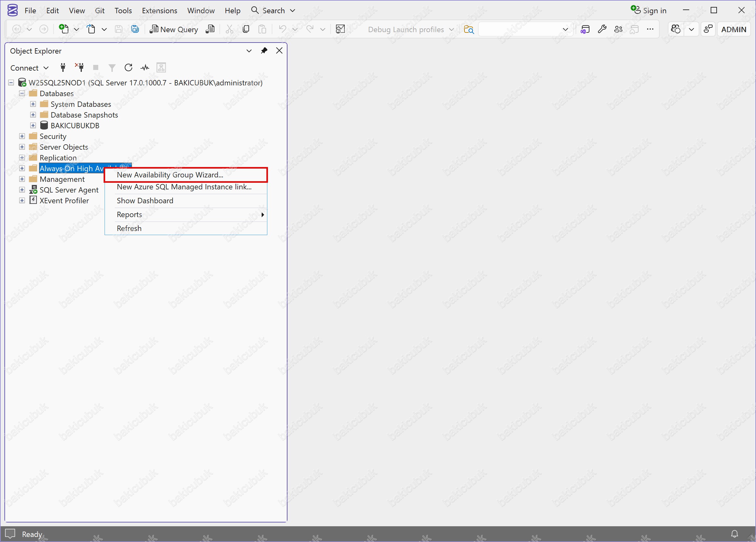Click the Save All toolbar icon
Viewport: 756px width, 542px height.
pos(135,29)
